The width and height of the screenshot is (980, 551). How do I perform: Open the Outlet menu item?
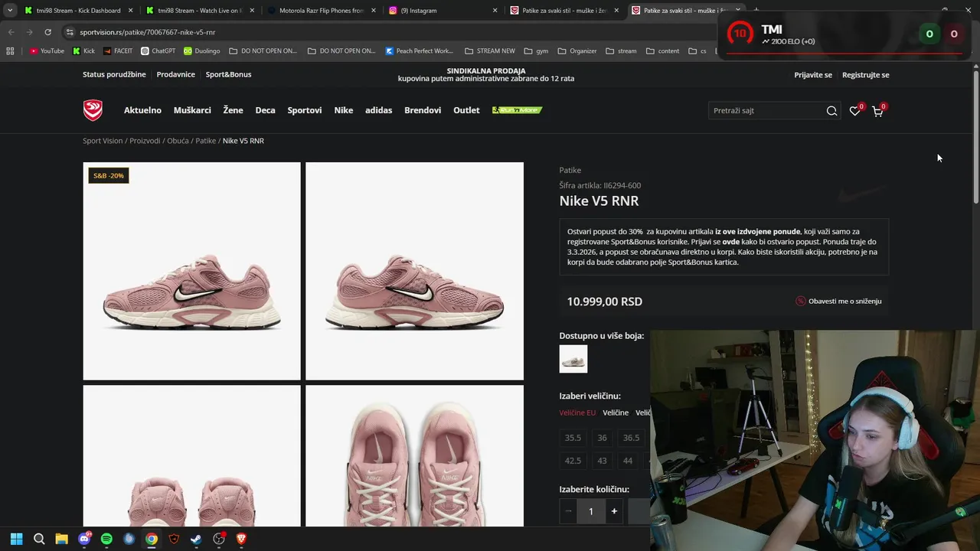click(466, 110)
